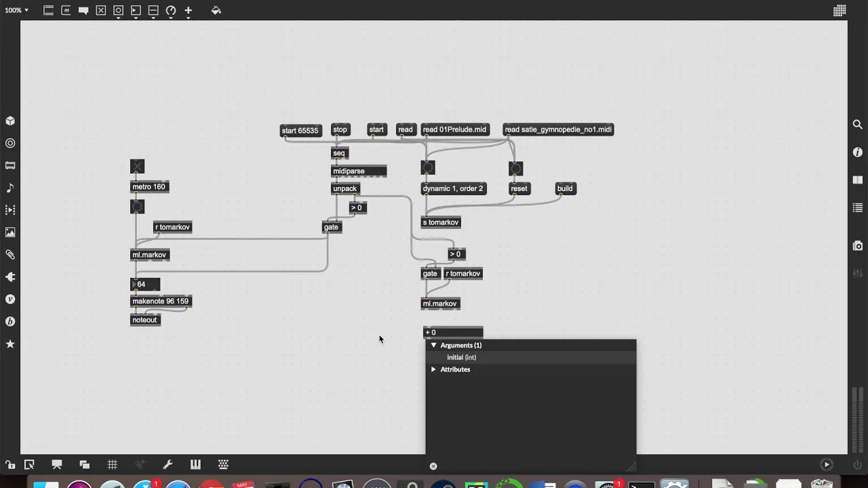868x488 pixels.
Task: Open the button objects toolbar palette
Action: [119, 10]
